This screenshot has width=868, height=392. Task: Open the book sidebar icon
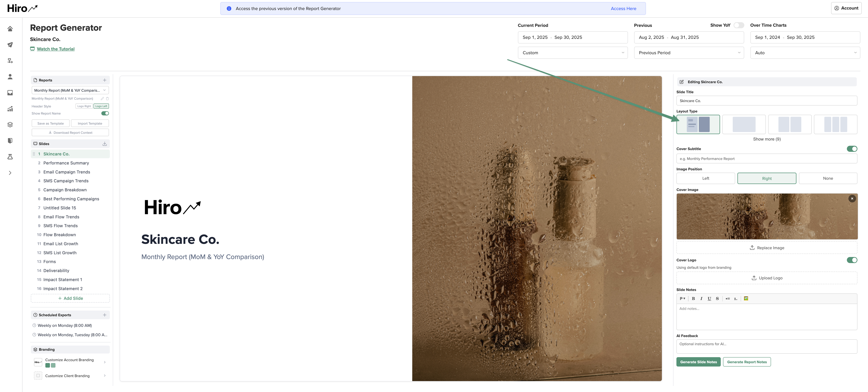pyautogui.click(x=10, y=141)
